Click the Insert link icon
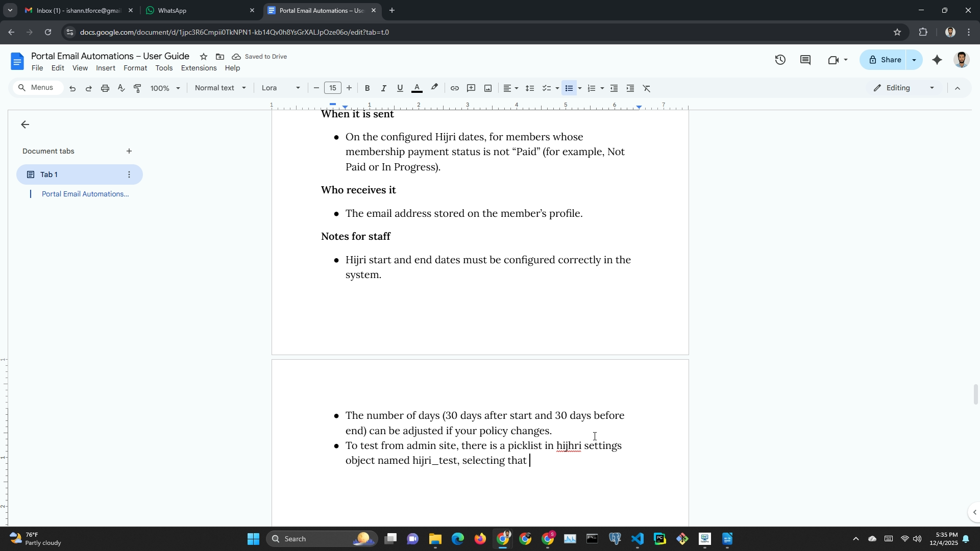Screen dimensions: 980x551 [454, 88]
